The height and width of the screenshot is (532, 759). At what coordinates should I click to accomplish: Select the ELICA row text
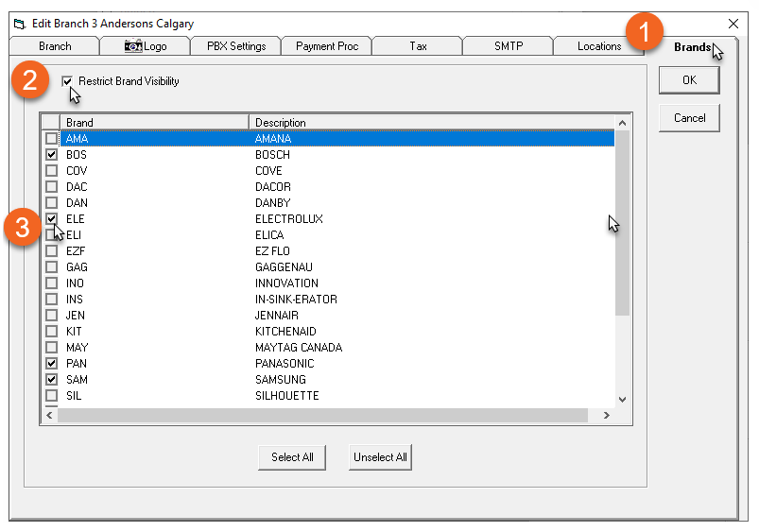(x=269, y=234)
